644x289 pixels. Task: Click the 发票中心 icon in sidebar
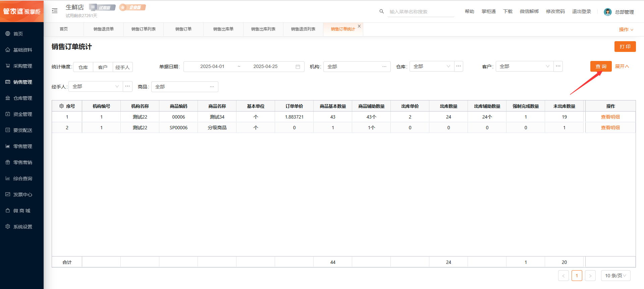coord(8,194)
